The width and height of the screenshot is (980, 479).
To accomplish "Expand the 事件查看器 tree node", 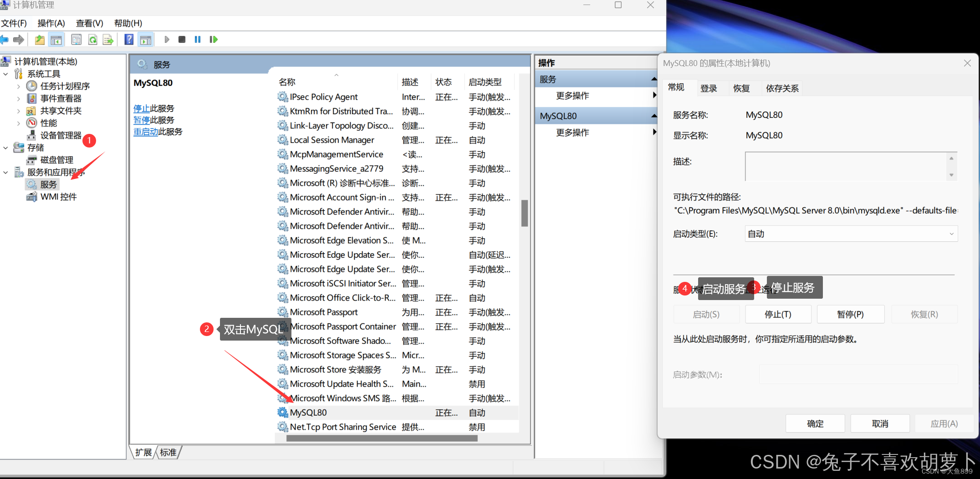I will click(x=18, y=98).
